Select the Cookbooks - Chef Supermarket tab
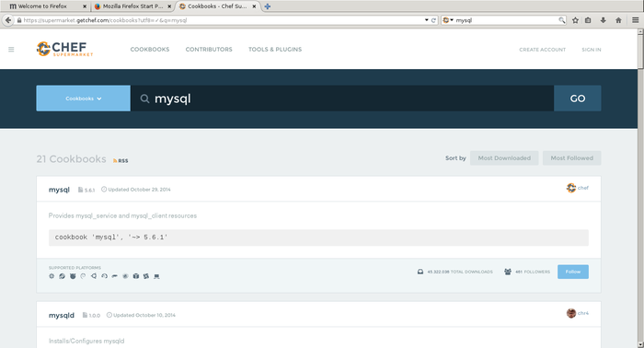The image size is (644, 348). tap(217, 6)
